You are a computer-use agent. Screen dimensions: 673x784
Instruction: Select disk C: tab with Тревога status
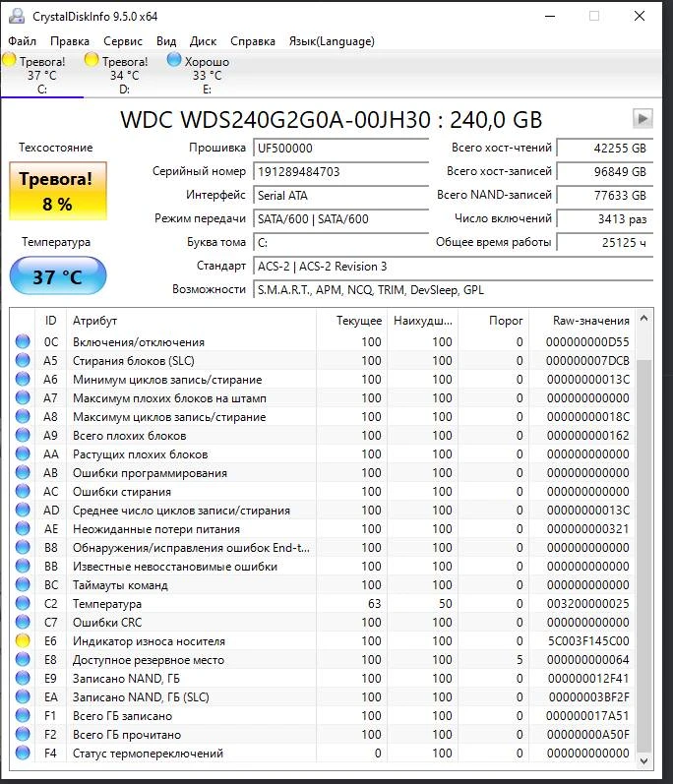tap(42, 75)
